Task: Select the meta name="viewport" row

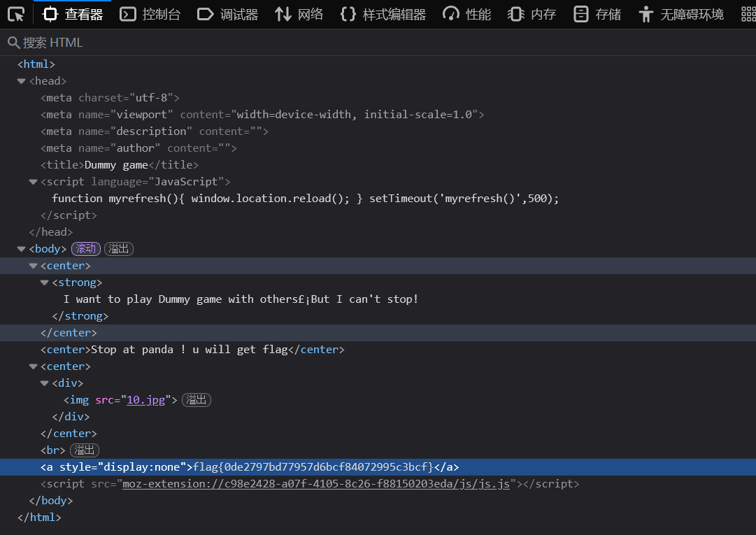Action: coord(378,115)
